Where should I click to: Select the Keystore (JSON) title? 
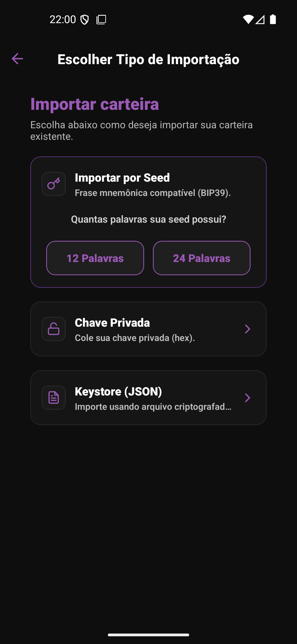[118, 392]
